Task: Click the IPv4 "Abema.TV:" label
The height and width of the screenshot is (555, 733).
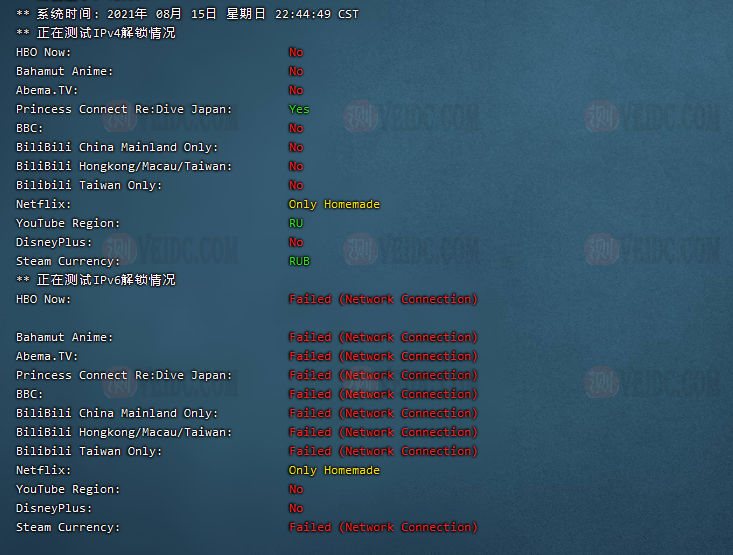Action: coord(47,90)
